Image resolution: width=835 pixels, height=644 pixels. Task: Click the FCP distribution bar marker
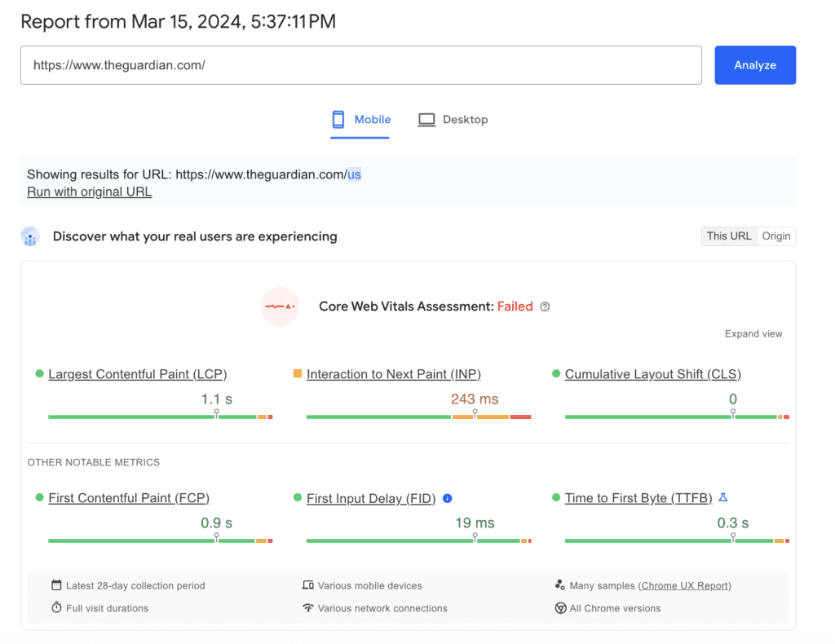click(216, 537)
